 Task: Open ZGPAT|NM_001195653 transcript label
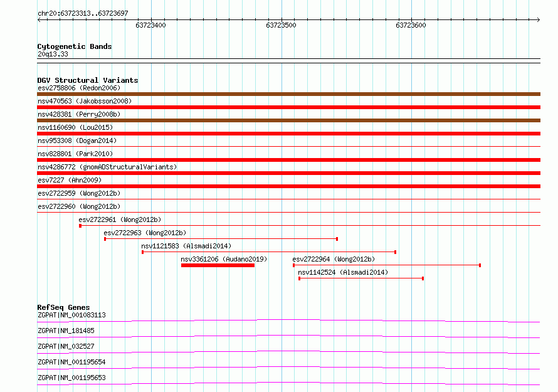click(x=71, y=378)
